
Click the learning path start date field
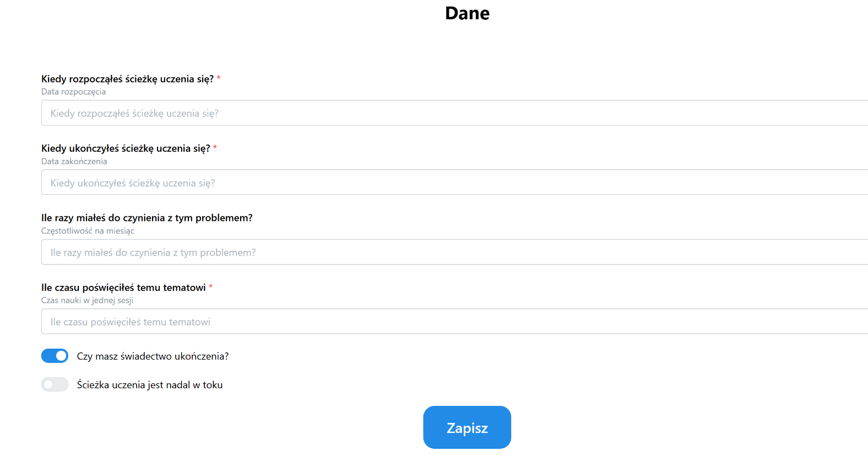[x=454, y=113]
